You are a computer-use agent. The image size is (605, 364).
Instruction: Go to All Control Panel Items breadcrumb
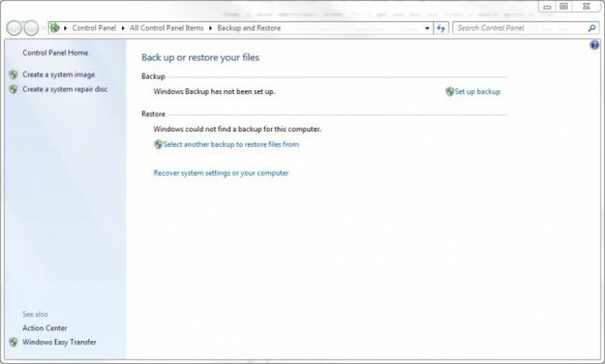(167, 28)
